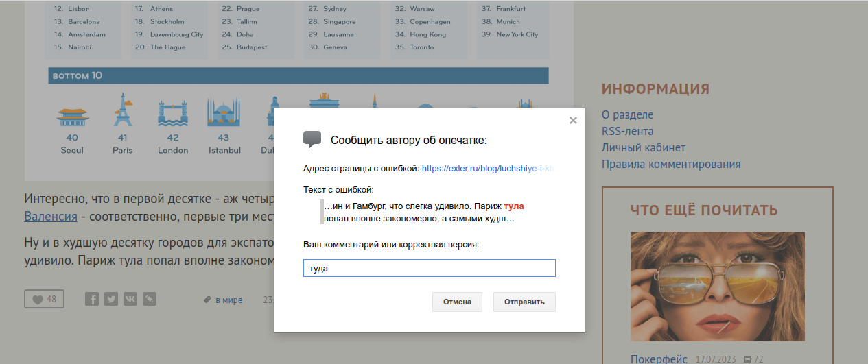This screenshot has width=868, height=364.
Task: Click the correction comment input field
Action: [429, 268]
